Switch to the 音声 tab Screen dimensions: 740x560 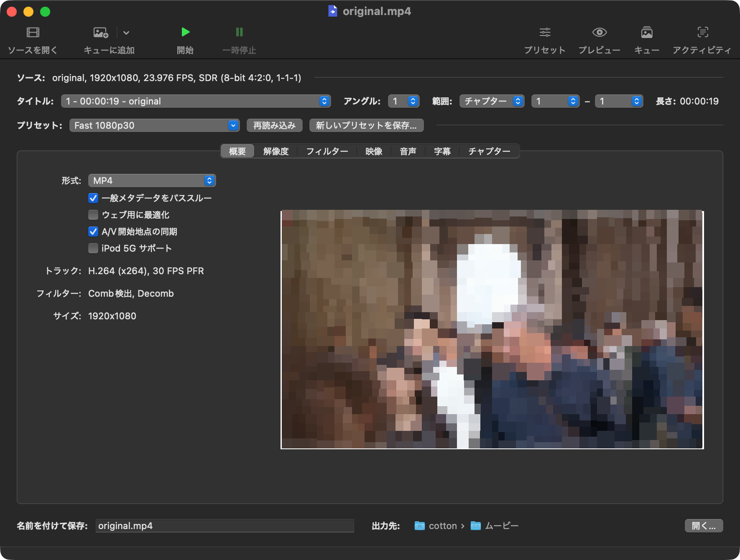408,151
